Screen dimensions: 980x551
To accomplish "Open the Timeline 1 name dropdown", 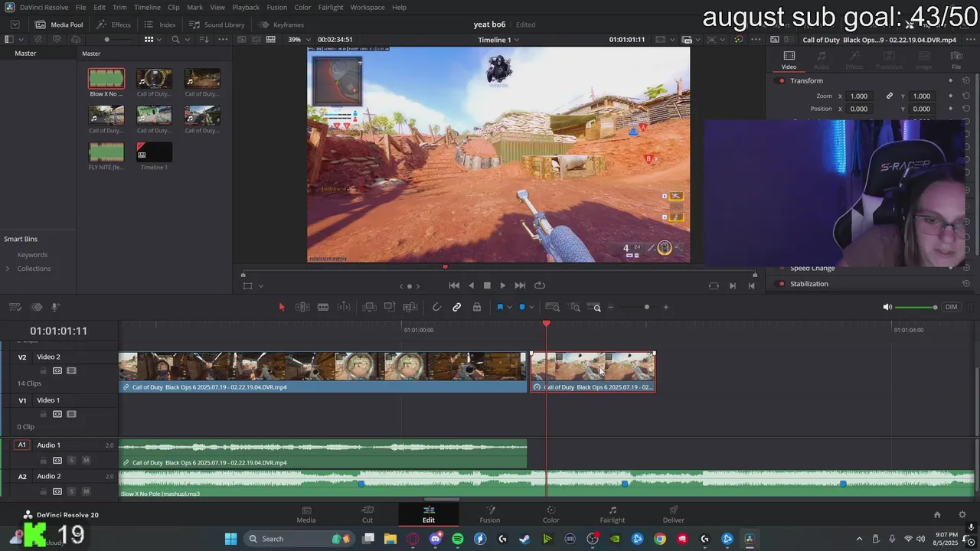I will click(498, 40).
